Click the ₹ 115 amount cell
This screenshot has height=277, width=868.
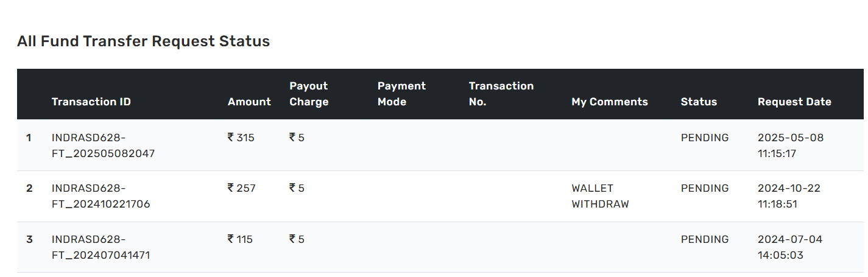tap(240, 239)
